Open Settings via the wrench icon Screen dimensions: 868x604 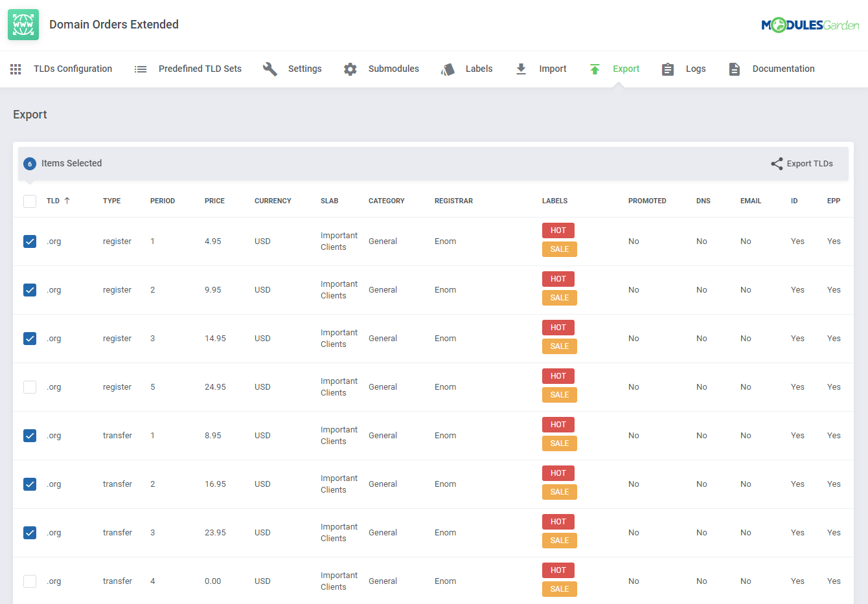[x=270, y=69]
